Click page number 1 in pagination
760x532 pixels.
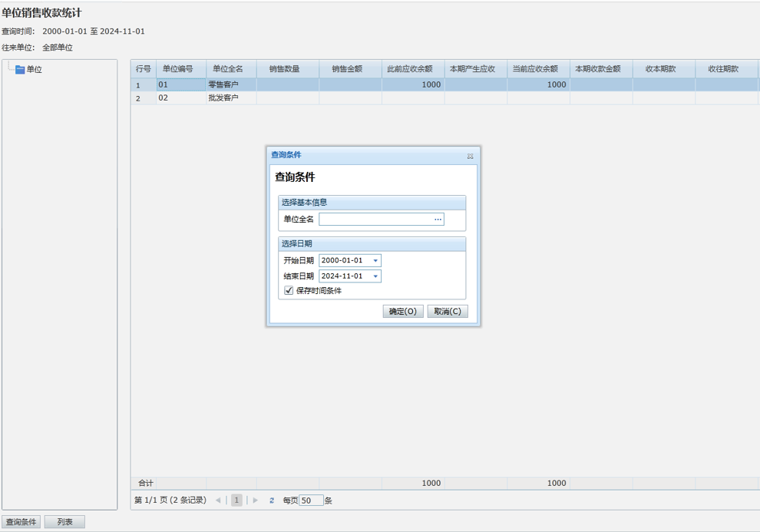[236, 501]
